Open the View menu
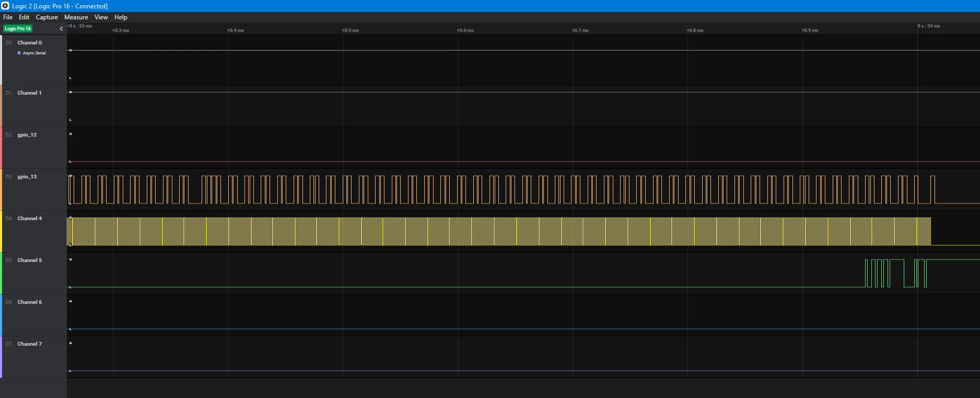 pos(101,17)
